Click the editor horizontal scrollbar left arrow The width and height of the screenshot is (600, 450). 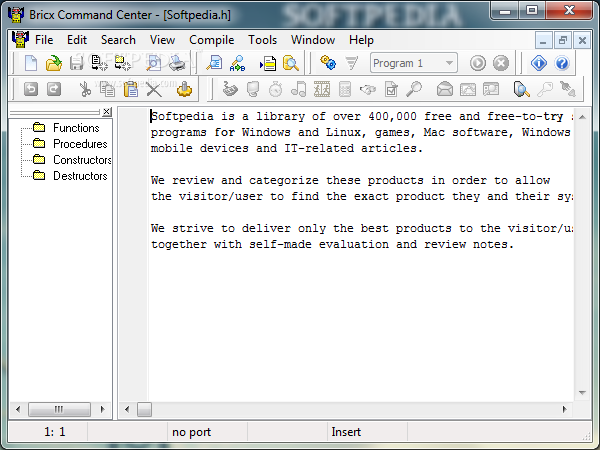coord(127,409)
